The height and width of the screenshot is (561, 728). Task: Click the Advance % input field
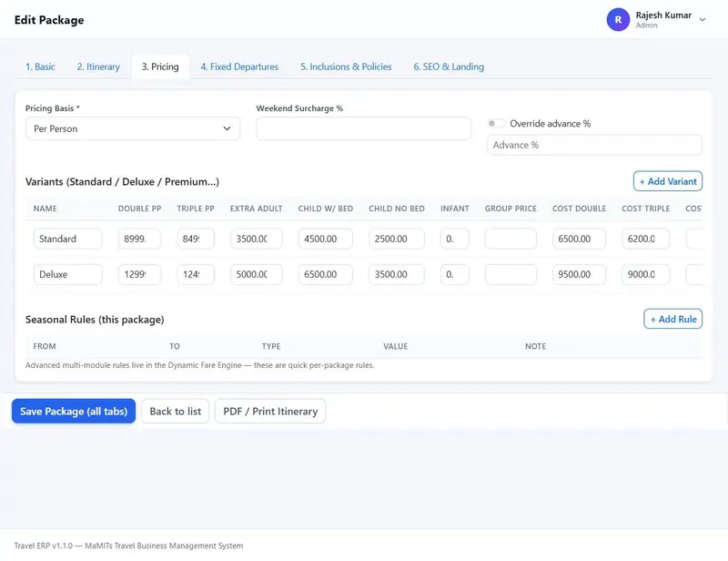pos(594,145)
